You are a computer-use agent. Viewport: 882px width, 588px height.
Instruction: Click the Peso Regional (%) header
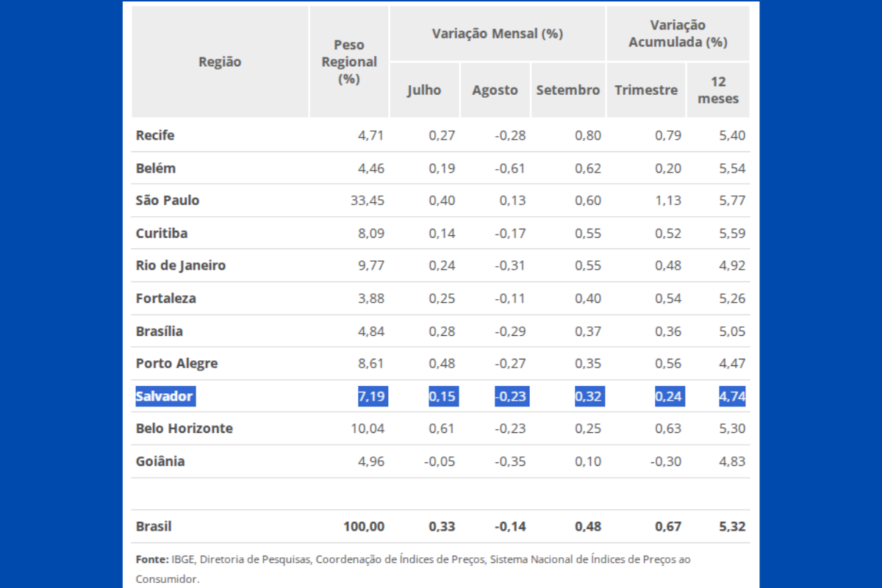coord(349,62)
